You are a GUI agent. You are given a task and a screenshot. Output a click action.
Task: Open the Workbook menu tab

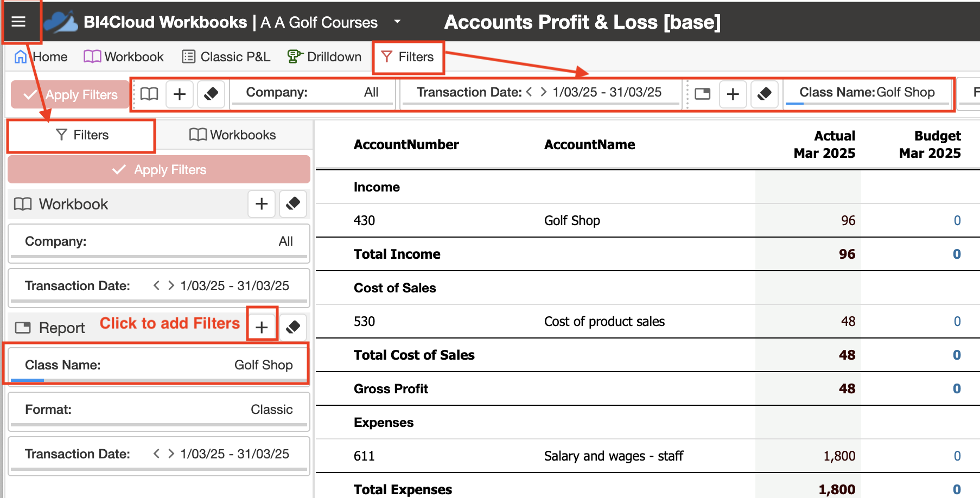[x=124, y=57]
